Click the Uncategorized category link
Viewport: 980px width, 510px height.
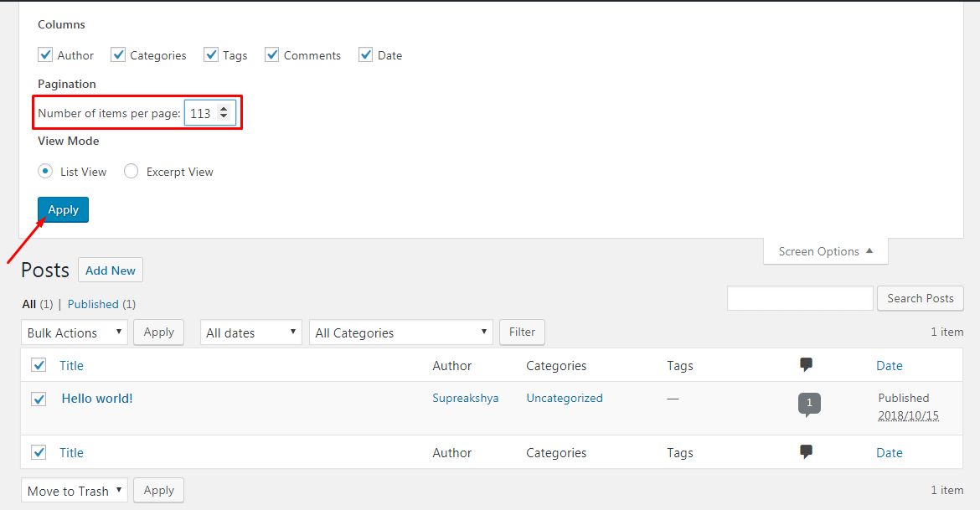(x=565, y=398)
